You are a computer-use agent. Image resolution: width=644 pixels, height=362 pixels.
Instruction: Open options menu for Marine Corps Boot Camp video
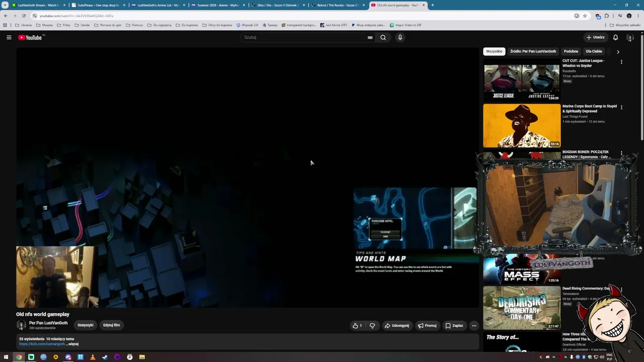621,107
